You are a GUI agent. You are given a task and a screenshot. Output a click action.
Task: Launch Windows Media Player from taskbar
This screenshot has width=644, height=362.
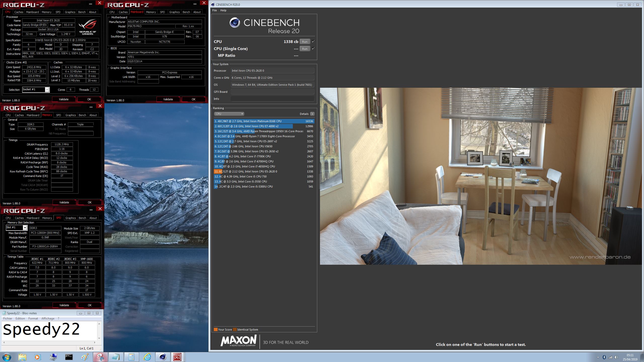pos(37,357)
